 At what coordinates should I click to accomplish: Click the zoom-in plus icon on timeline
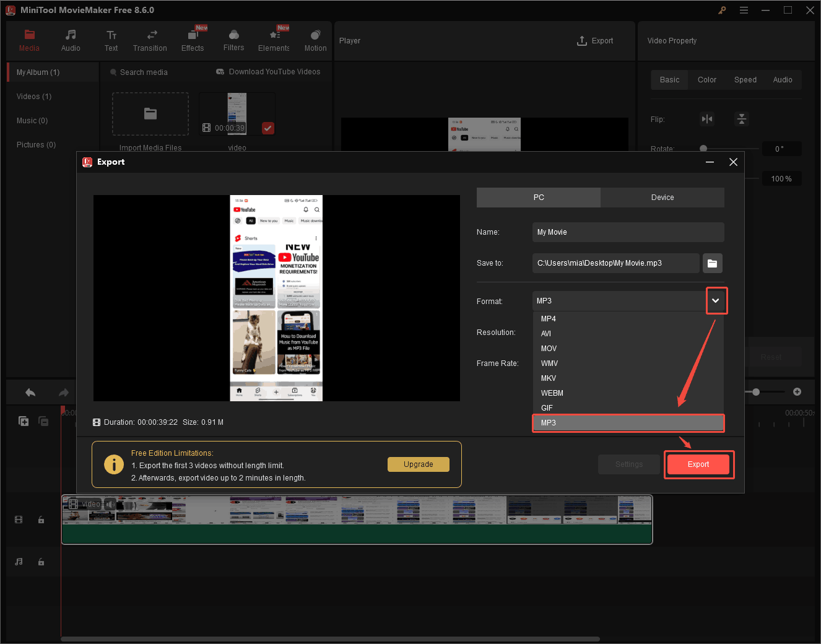[x=797, y=392]
